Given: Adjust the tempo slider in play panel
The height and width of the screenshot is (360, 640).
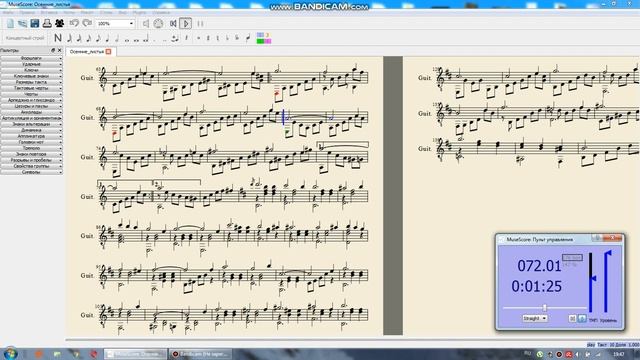Looking at the screenshot, I should (x=591, y=282).
